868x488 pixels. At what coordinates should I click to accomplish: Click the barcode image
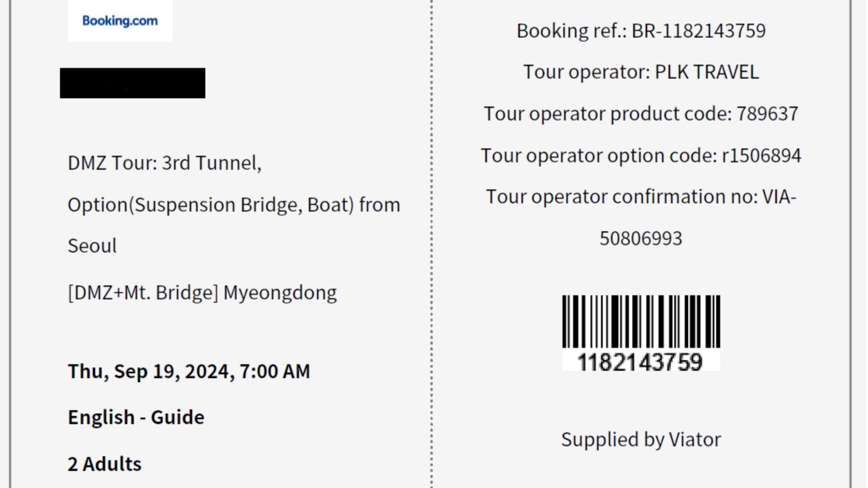641,322
